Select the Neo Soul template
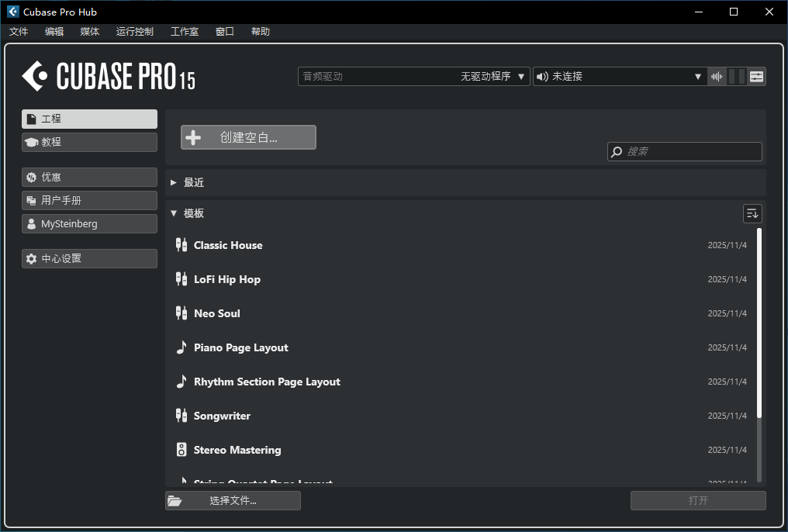 click(461, 313)
